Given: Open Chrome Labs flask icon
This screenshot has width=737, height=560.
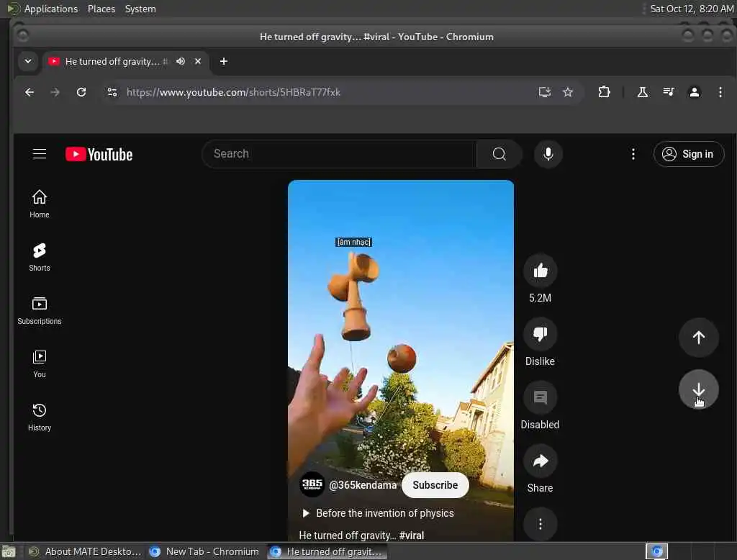Looking at the screenshot, I should pos(642,92).
